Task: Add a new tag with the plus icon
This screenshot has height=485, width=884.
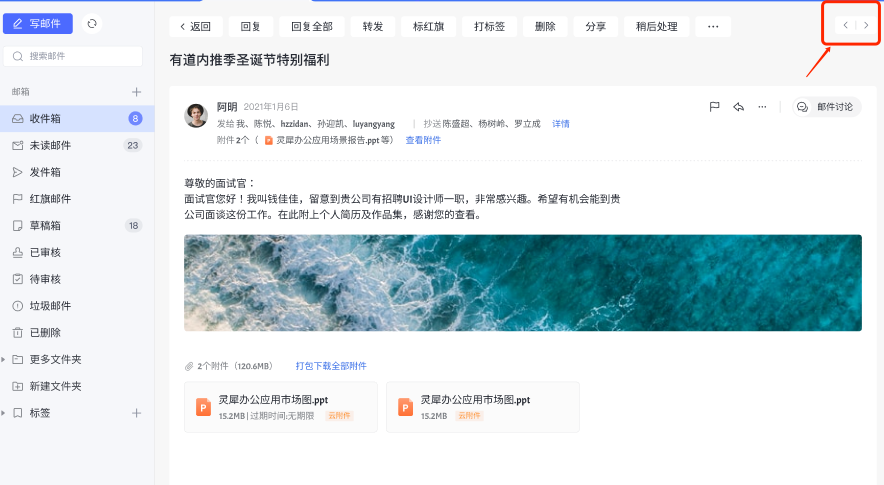Action: pyautogui.click(x=136, y=413)
